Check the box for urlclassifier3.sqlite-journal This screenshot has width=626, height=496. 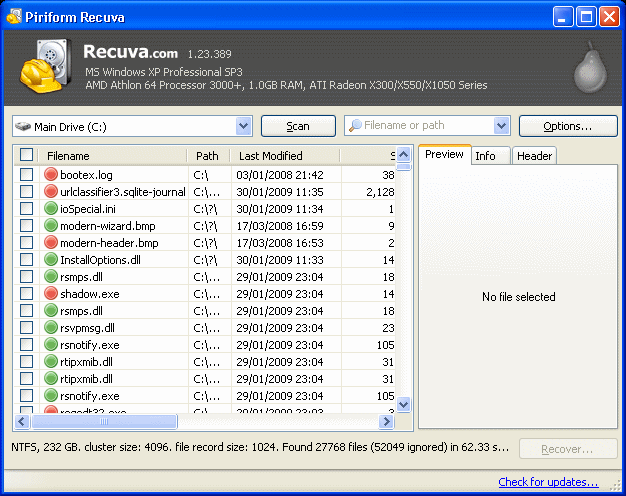(x=26, y=192)
